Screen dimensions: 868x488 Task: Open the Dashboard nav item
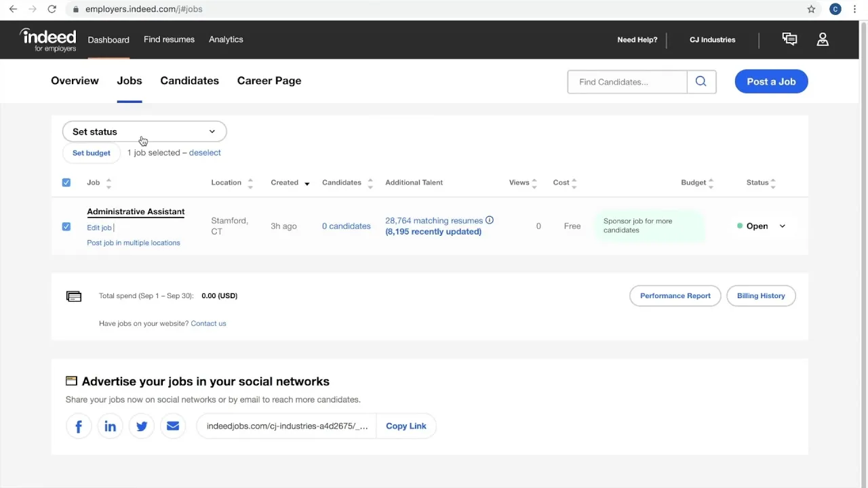coord(108,40)
